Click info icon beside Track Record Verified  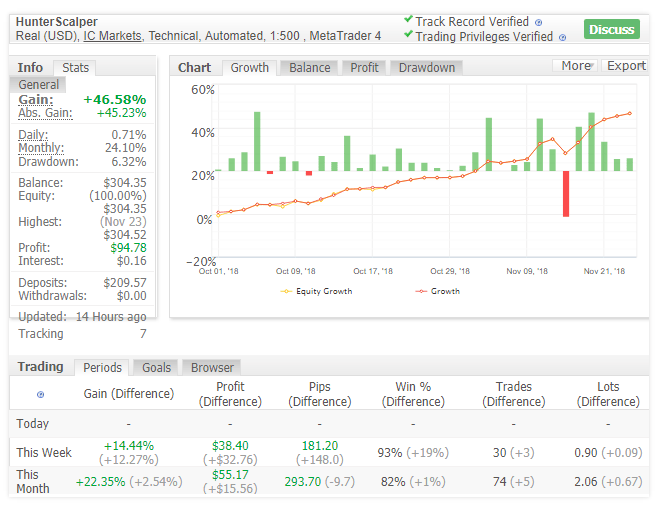click(539, 22)
